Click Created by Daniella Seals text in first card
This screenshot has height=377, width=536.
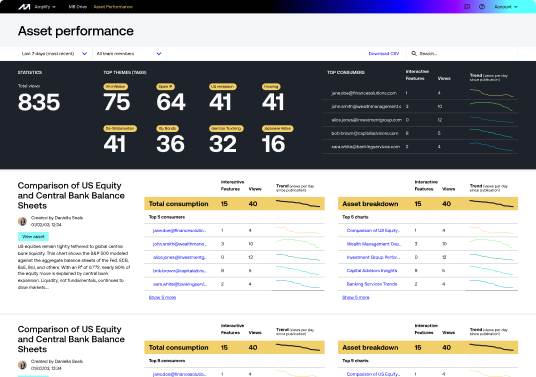57,218
